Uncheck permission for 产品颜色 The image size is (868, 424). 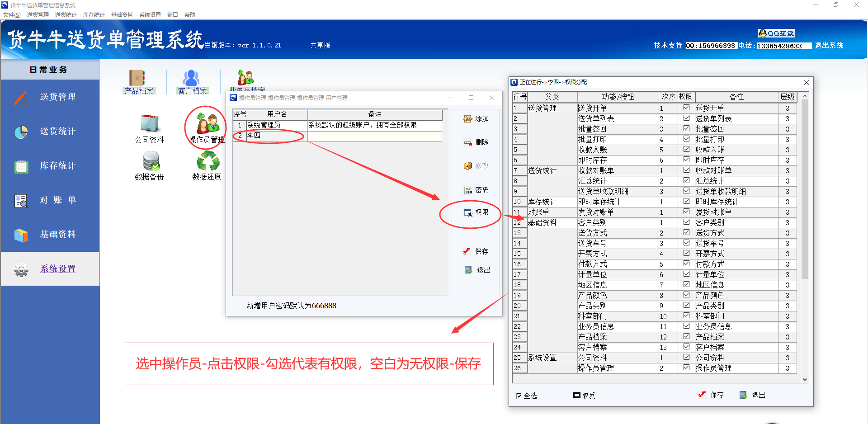coord(686,295)
